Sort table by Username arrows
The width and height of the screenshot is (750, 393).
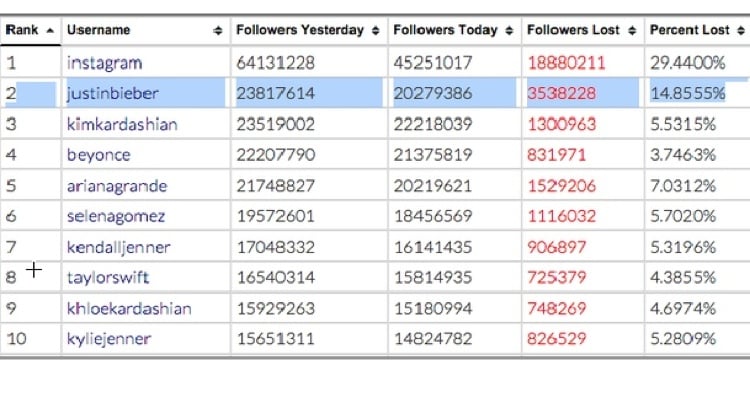218,31
